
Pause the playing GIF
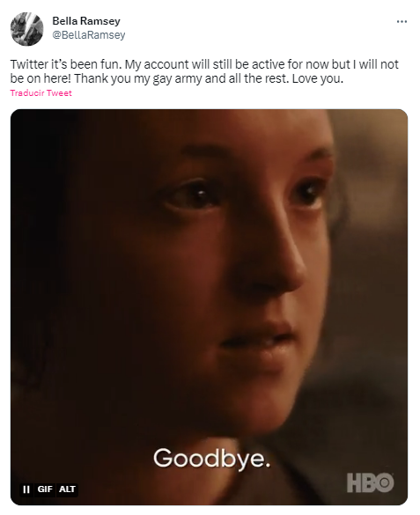tap(26, 489)
